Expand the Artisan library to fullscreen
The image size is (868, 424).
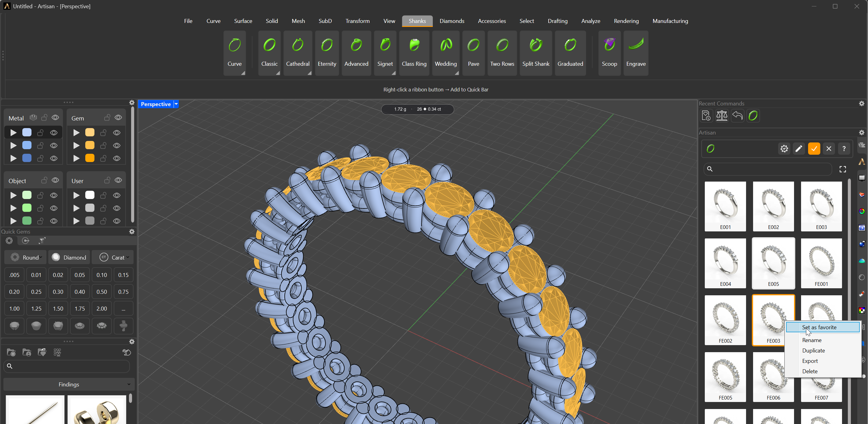coord(843,169)
